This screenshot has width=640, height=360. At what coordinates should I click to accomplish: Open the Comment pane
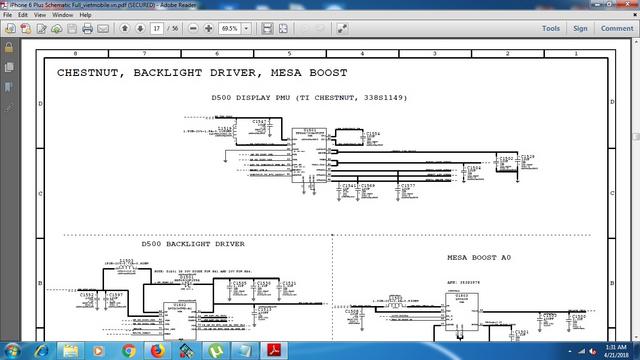pos(617,28)
